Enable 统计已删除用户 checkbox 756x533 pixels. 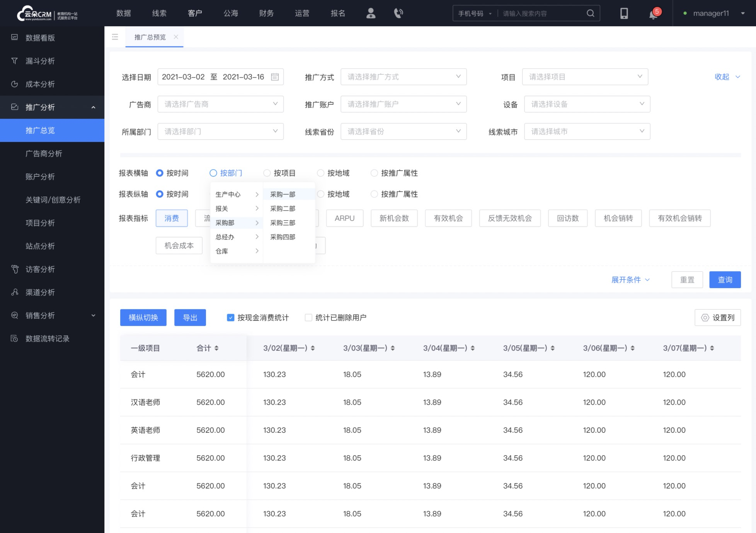point(308,318)
